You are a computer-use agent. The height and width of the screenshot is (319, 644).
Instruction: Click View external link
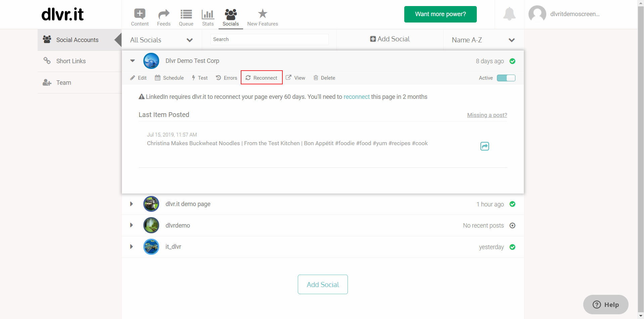tap(295, 78)
